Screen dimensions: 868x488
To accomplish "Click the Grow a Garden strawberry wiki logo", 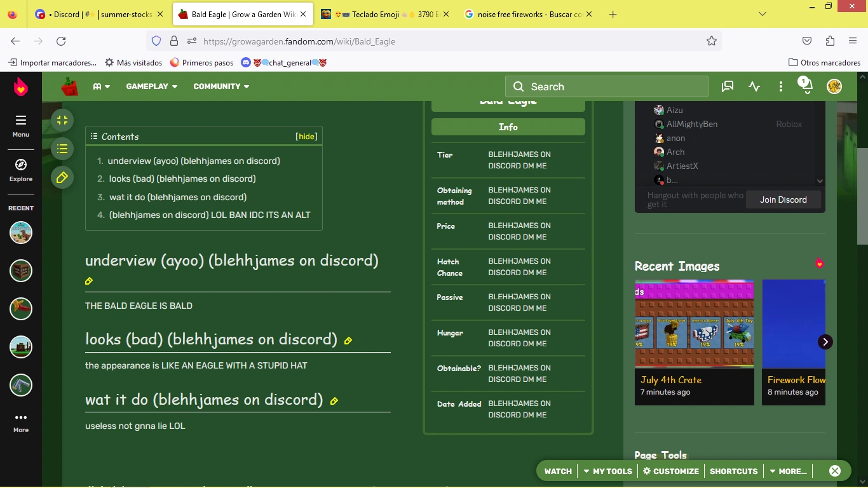I will click(x=70, y=86).
